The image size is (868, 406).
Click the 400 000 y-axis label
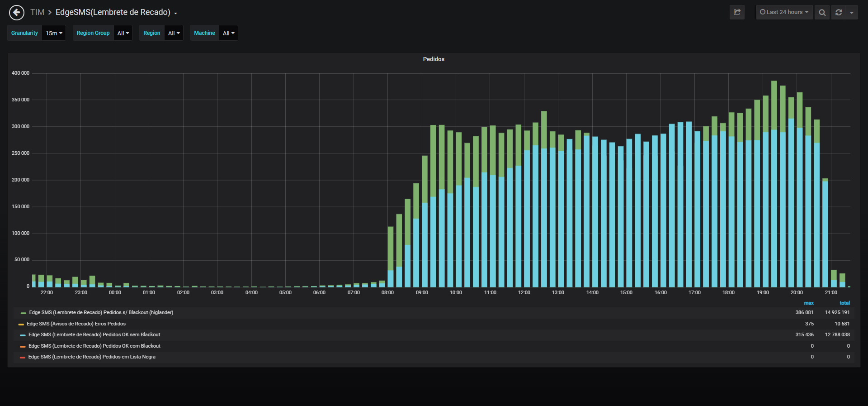[x=20, y=73]
